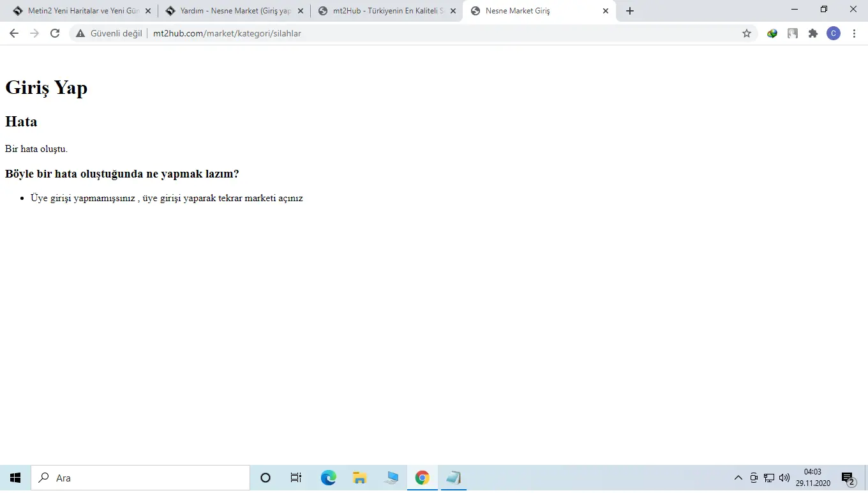
Task: Show hidden system tray icons
Action: point(738,478)
